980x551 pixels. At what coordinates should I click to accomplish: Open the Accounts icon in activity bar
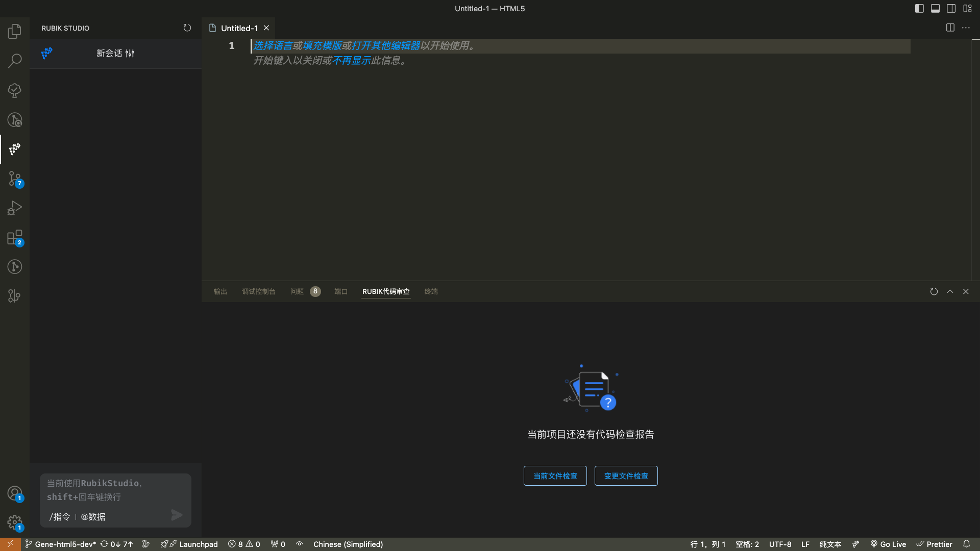(x=15, y=493)
